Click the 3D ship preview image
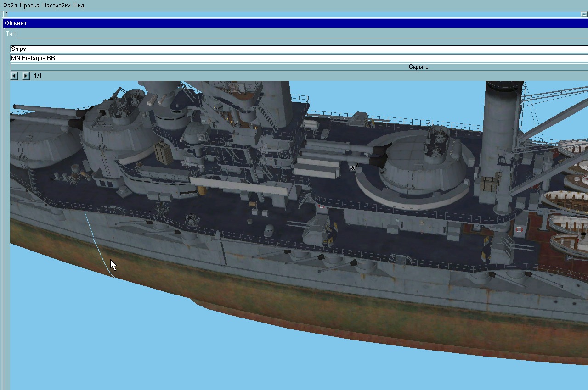The width and height of the screenshot is (588, 390). pyautogui.click(x=299, y=235)
